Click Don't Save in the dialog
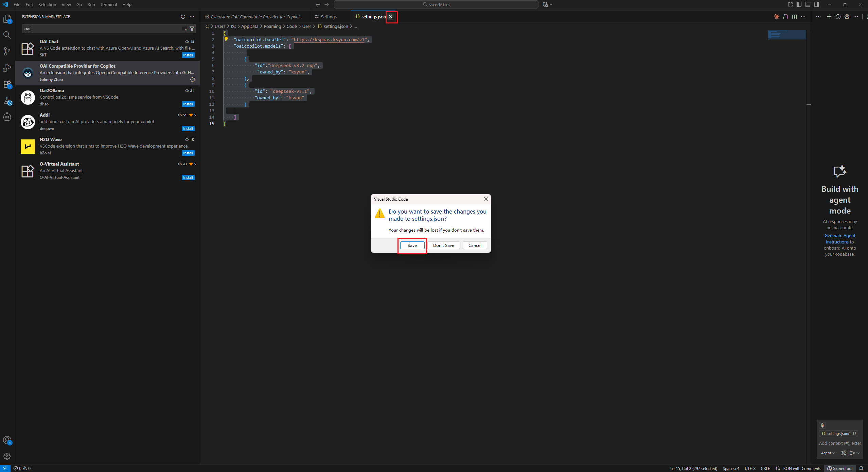Image resolution: width=868 pixels, height=472 pixels. (x=443, y=245)
